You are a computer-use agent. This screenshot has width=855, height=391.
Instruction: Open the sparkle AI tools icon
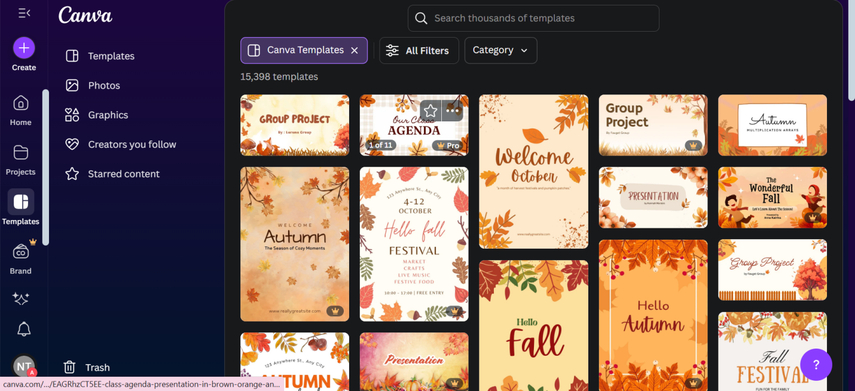[x=21, y=298]
